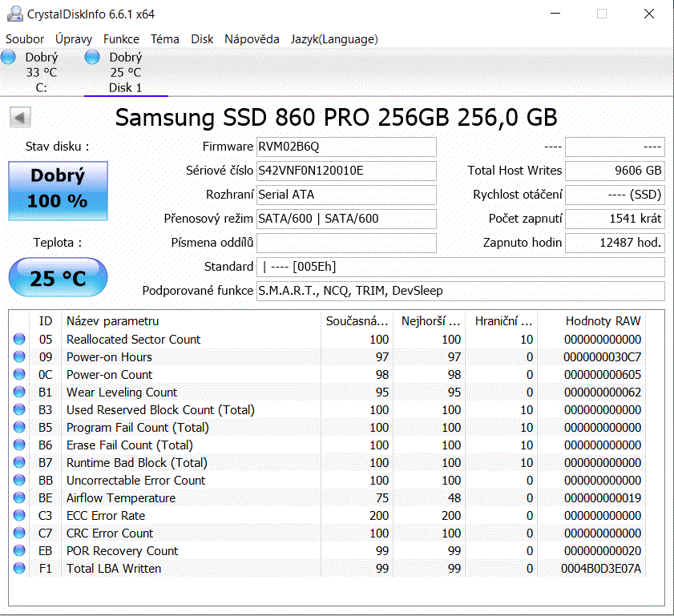Click the blue icon next to Total LBA Written
The image size is (674, 616).
[18, 568]
